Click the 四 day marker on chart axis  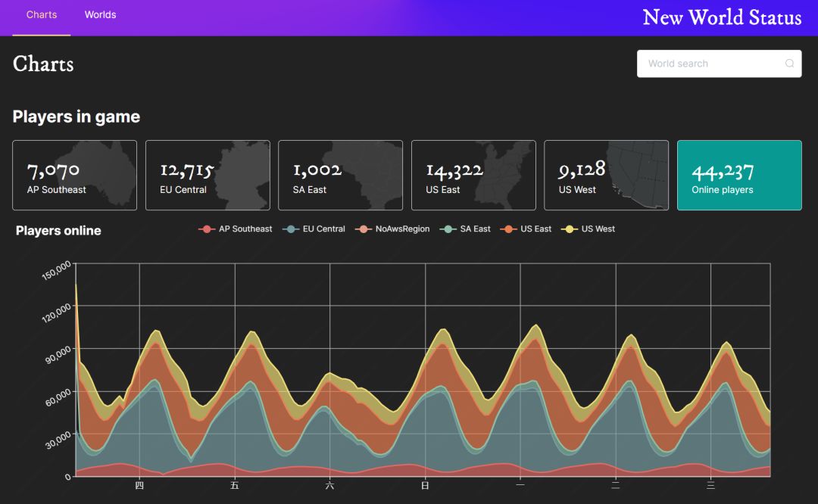click(x=139, y=486)
